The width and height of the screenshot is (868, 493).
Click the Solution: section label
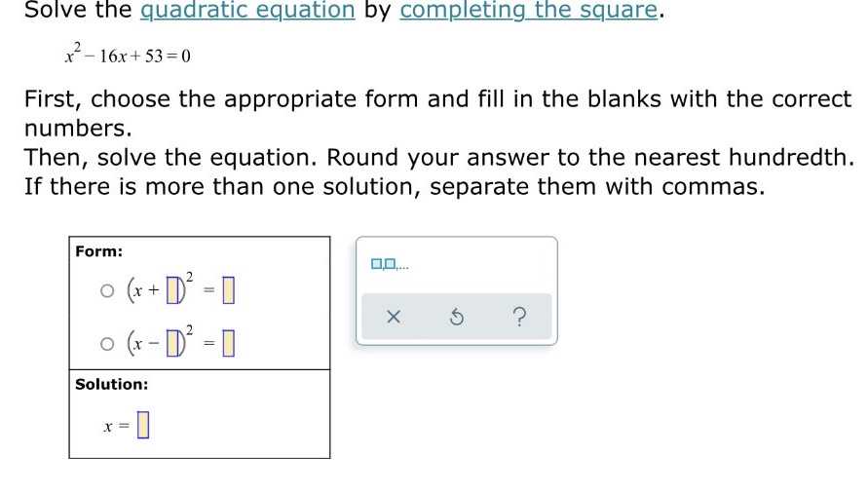112,384
